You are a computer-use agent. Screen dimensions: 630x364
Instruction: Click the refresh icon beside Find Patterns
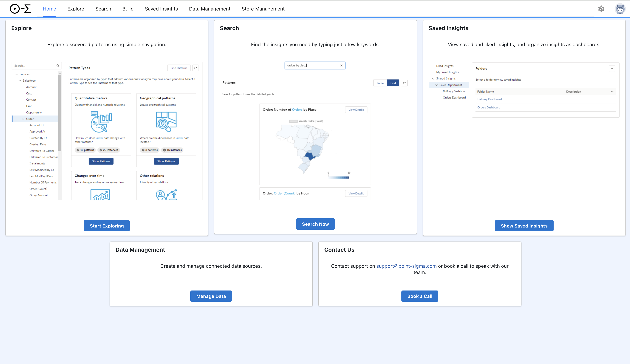pos(195,68)
